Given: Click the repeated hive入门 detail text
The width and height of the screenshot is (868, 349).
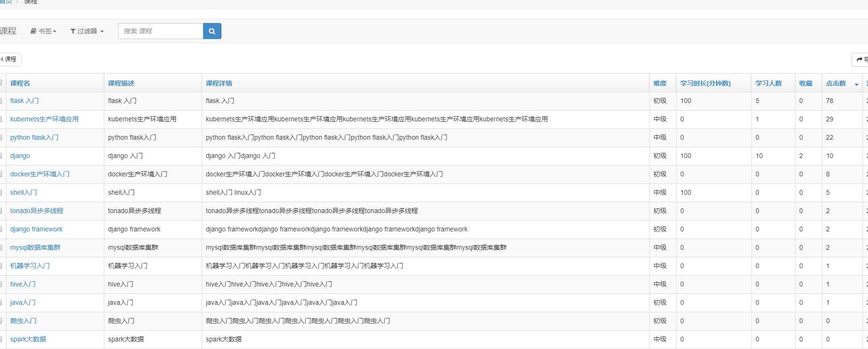Looking at the screenshot, I should tap(269, 284).
